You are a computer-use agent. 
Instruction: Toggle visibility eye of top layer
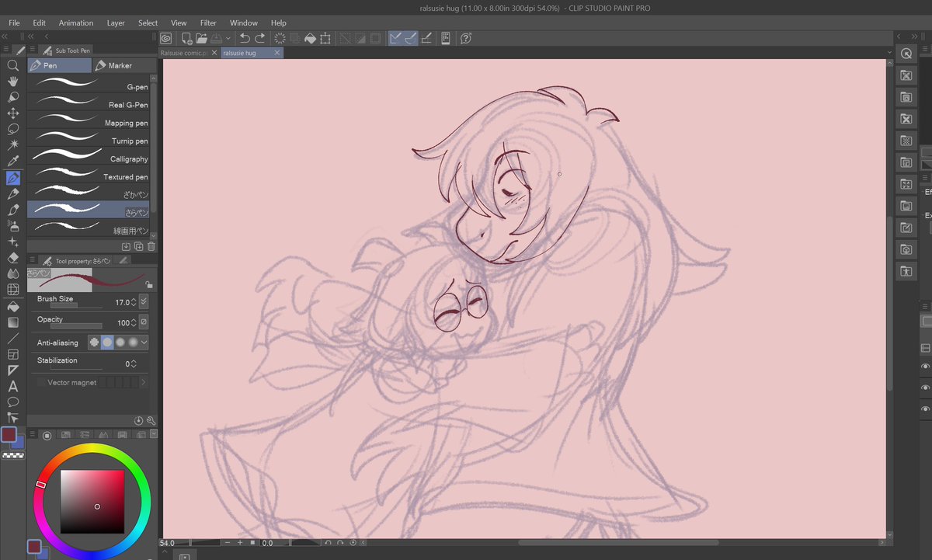[x=925, y=367]
